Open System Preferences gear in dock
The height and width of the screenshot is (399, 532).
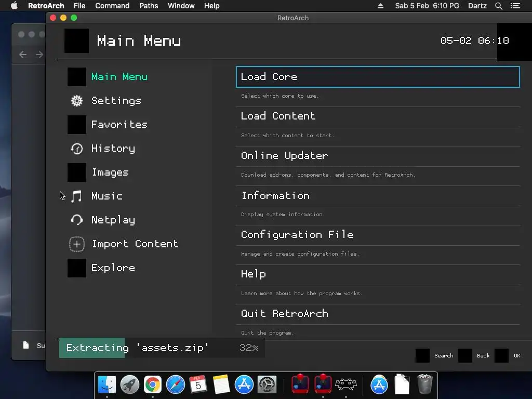click(267, 384)
